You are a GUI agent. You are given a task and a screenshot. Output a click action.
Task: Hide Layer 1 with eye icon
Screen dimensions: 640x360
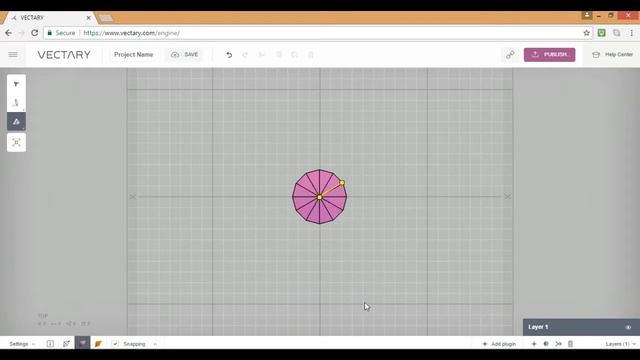628,327
